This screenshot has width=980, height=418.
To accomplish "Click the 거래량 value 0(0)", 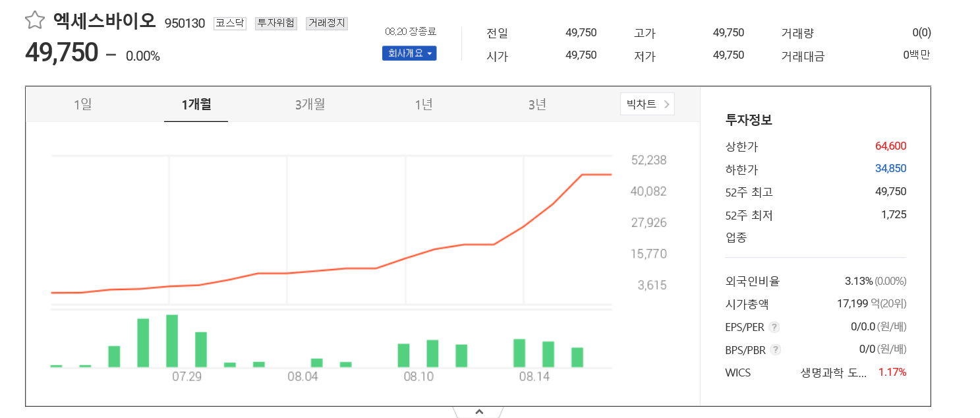I will click(921, 33).
